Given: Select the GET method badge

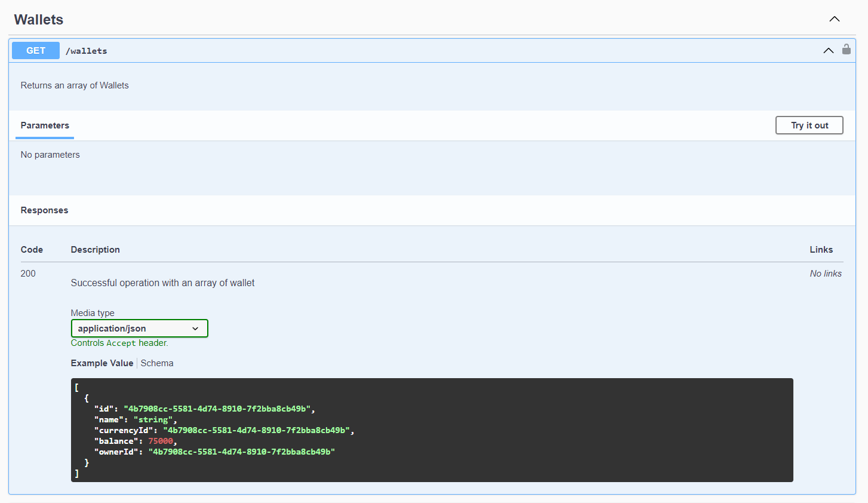Looking at the screenshot, I should click(x=35, y=50).
